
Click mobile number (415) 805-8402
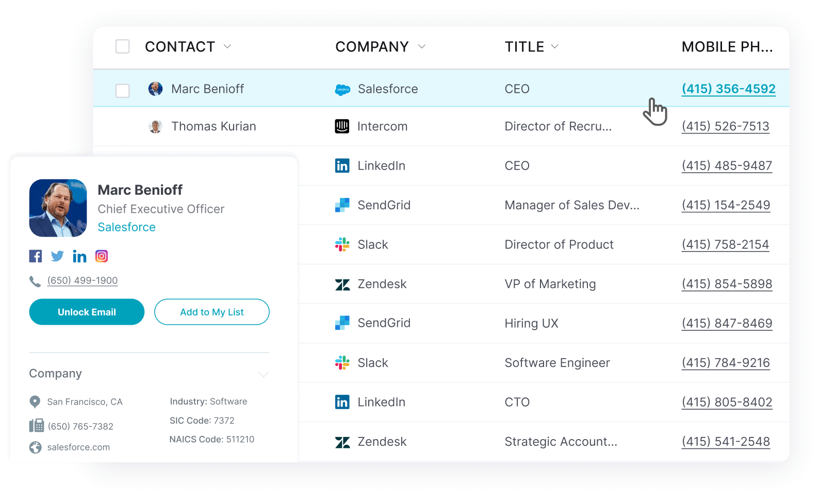(x=727, y=402)
